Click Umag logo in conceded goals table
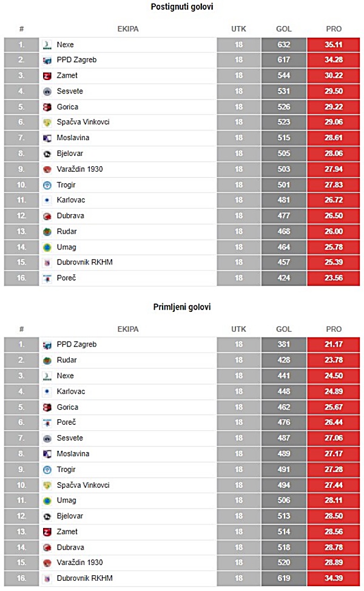The width and height of the screenshot is (364, 591). [x=47, y=501]
